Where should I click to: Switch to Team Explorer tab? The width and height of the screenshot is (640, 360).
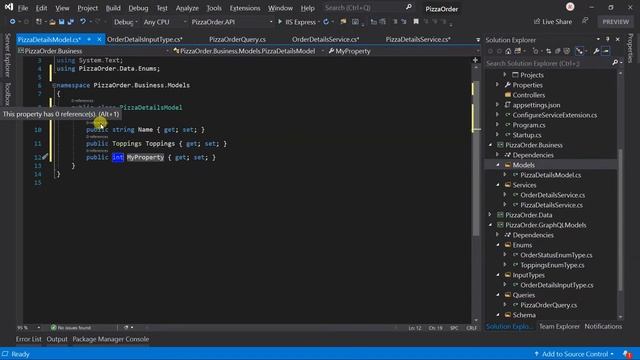(x=559, y=326)
